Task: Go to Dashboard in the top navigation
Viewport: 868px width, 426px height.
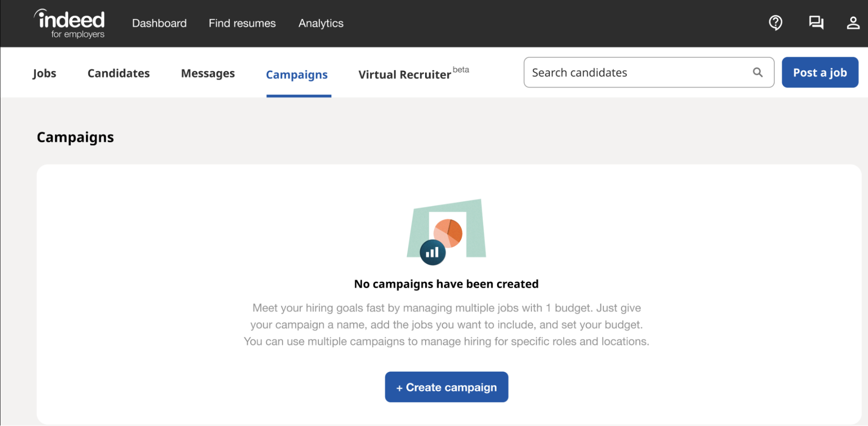Action: pos(159,23)
